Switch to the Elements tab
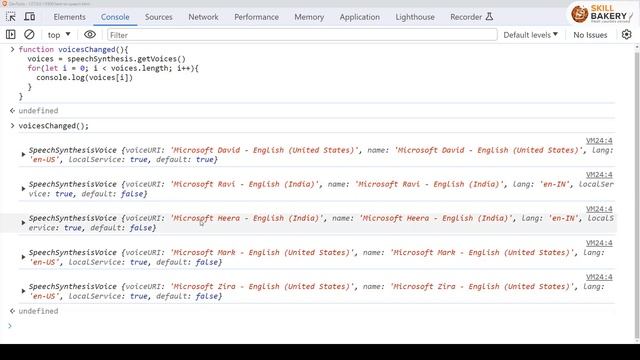 pos(69,17)
